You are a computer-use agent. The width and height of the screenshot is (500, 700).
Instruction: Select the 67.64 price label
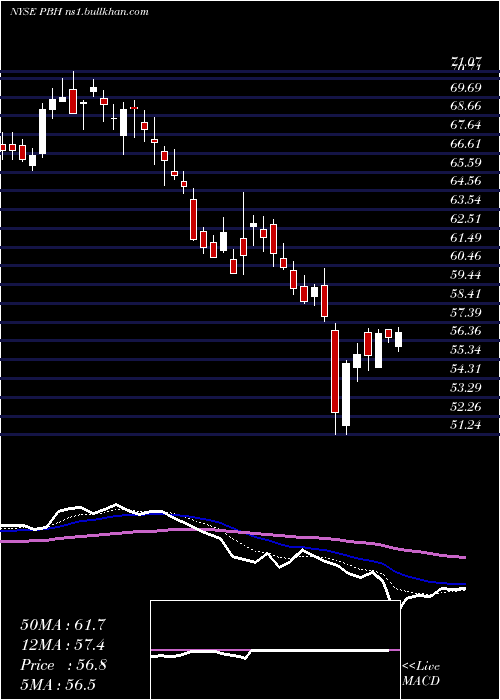tap(466, 125)
